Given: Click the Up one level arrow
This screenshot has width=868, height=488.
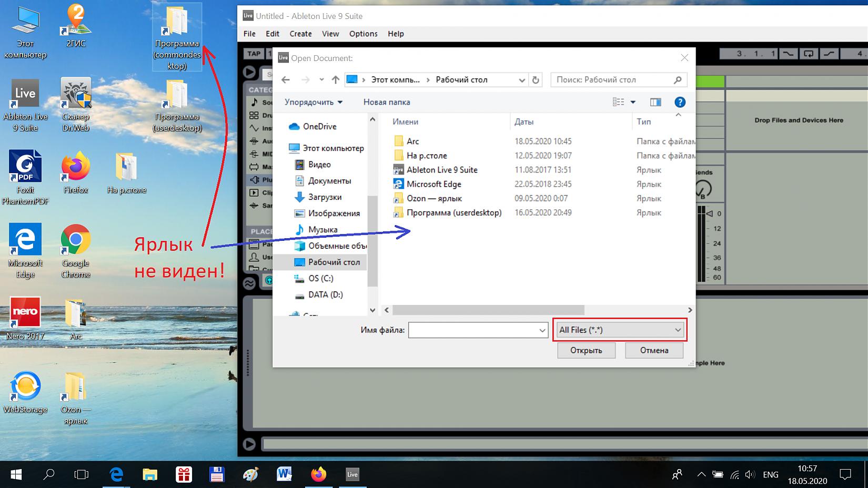Looking at the screenshot, I should (x=335, y=80).
